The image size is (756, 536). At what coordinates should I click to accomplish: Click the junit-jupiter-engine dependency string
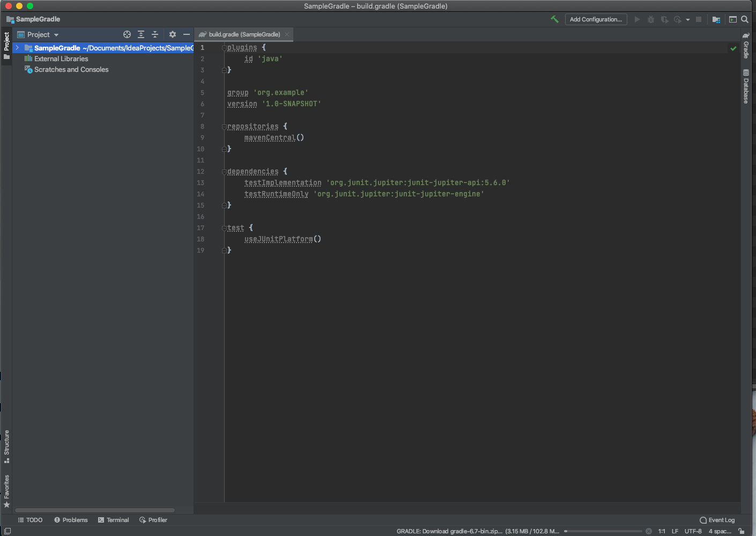(x=398, y=194)
